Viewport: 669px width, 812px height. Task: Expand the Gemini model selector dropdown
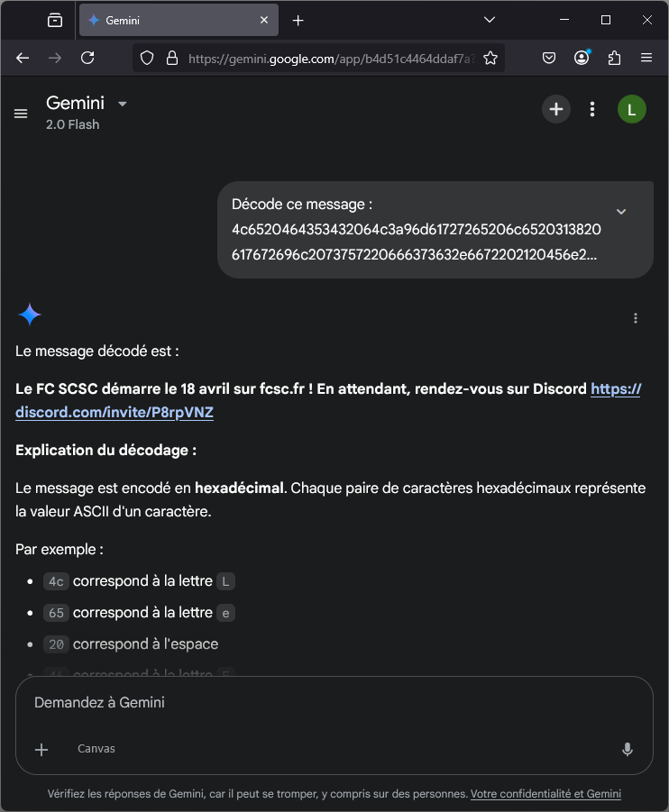click(x=123, y=104)
